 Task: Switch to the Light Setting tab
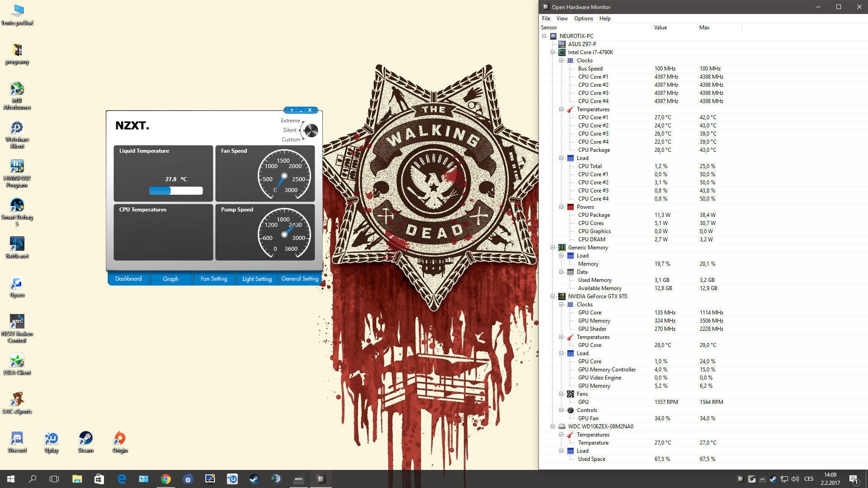coord(257,279)
